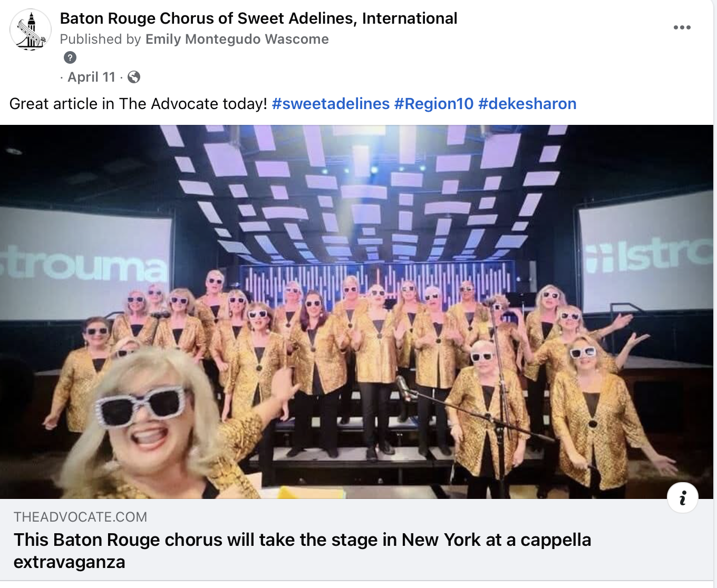Open the #sweetadelines hashtag
Viewport: 717px width, 588px height.
(331, 104)
